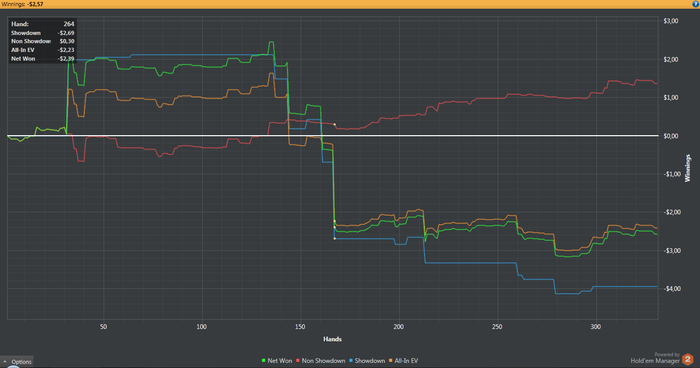Click the Showdown -$2,69 tooltip row
The image size is (700, 368).
tap(42, 33)
